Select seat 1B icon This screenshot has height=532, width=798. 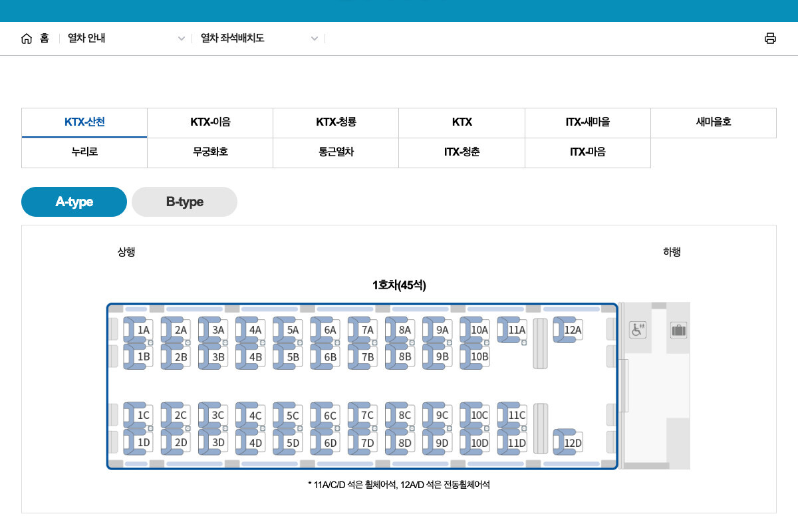click(x=138, y=356)
